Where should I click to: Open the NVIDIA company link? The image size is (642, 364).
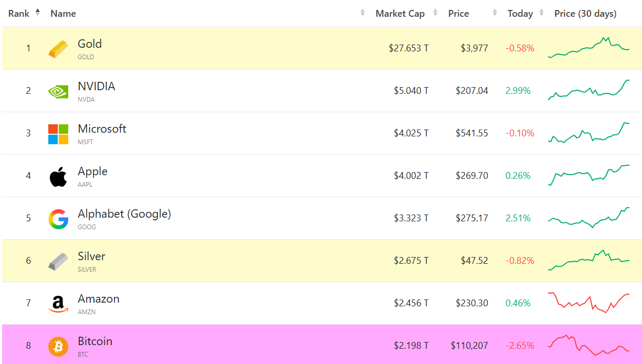point(97,87)
